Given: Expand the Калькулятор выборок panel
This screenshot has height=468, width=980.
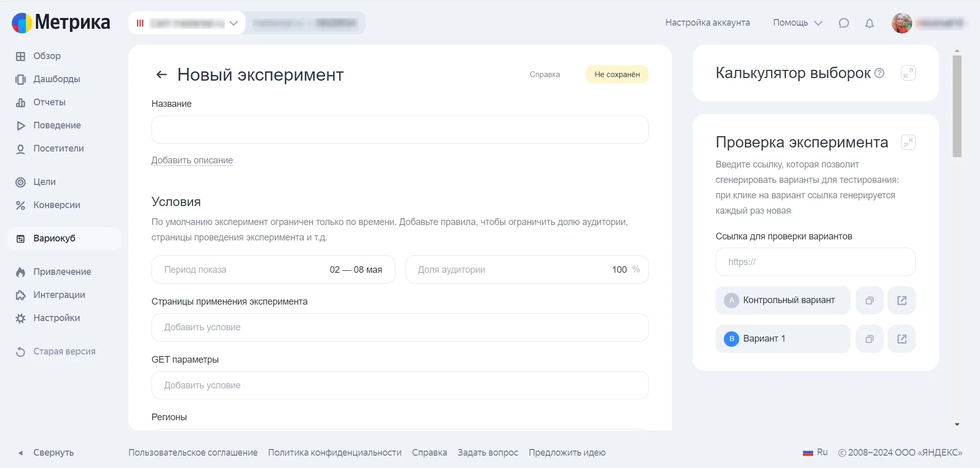Looking at the screenshot, I should point(908,73).
